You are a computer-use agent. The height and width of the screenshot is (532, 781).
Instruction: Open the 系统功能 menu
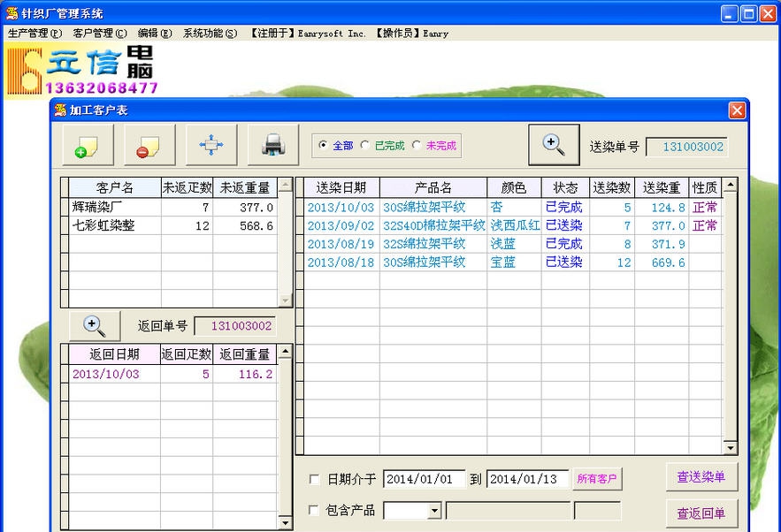click(210, 34)
